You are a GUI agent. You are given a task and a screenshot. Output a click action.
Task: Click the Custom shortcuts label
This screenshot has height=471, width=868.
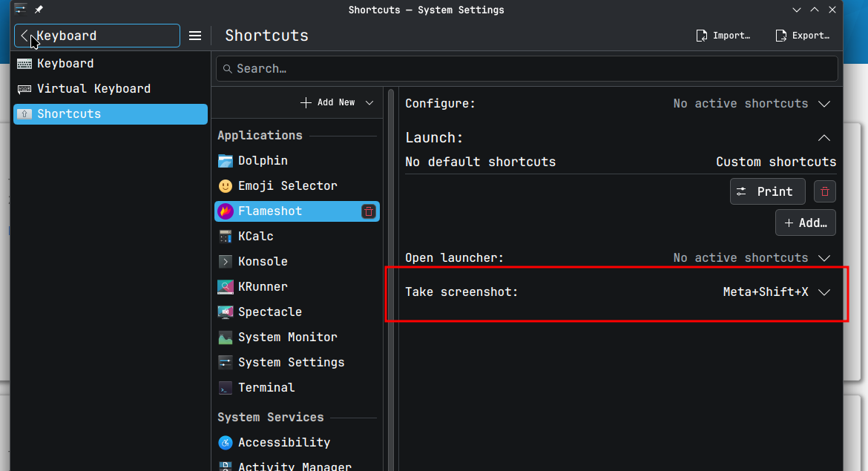[776, 162]
